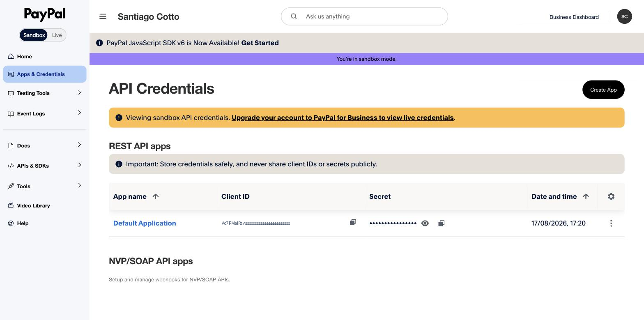Click the Client ID column header
Image resolution: width=644 pixels, height=320 pixels.
click(x=235, y=196)
